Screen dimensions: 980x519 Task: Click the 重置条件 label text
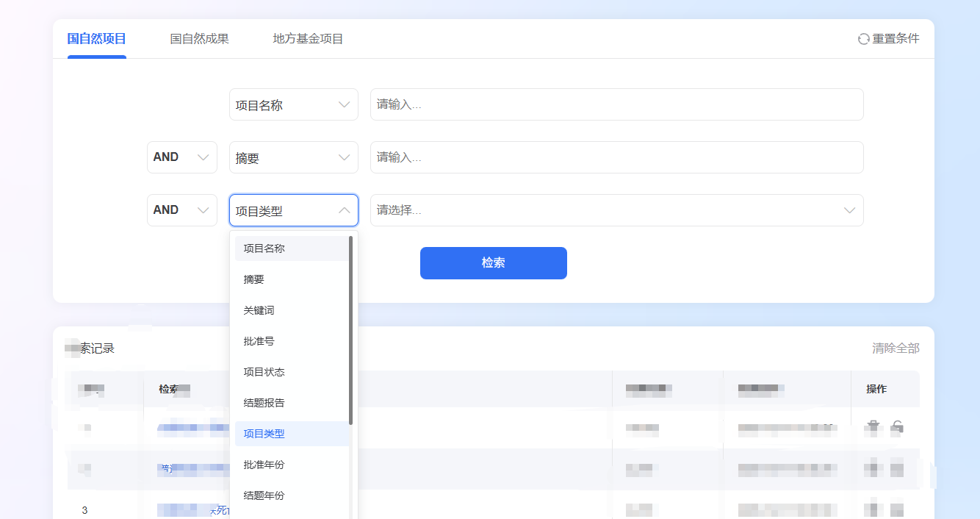(896, 39)
